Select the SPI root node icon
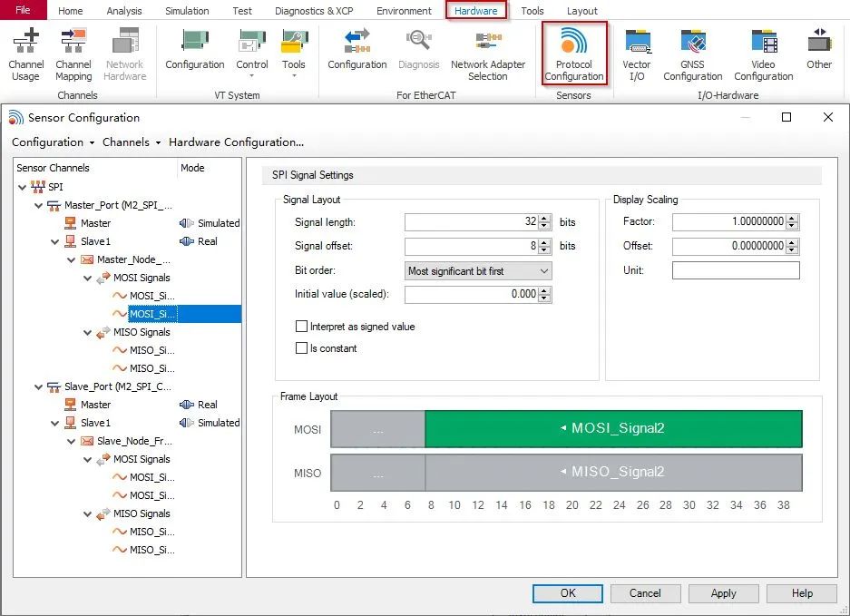This screenshot has width=850, height=616. click(38, 187)
